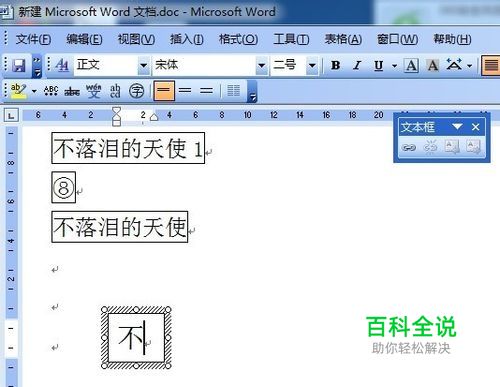The width and height of the screenshot is (500, 387).
Task: Open the 格式(O) menu
Action: point(238,39)
